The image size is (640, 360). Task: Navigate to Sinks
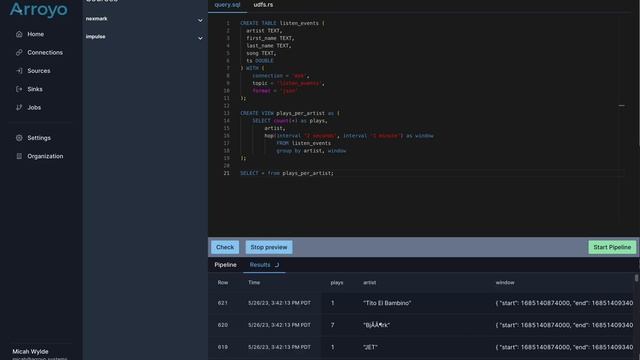tap(35, 89)
